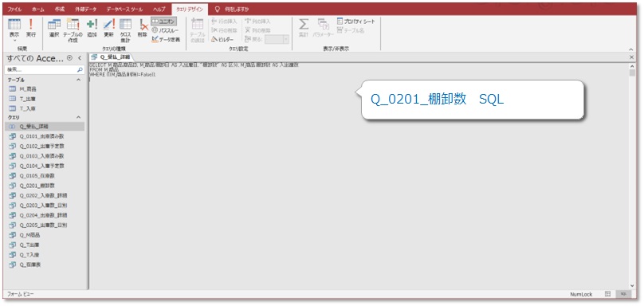Switch to the Q_受払_詳細 document tab
Image resolution: width=644 pixels, height=306 pixels.
click(112, 57)
